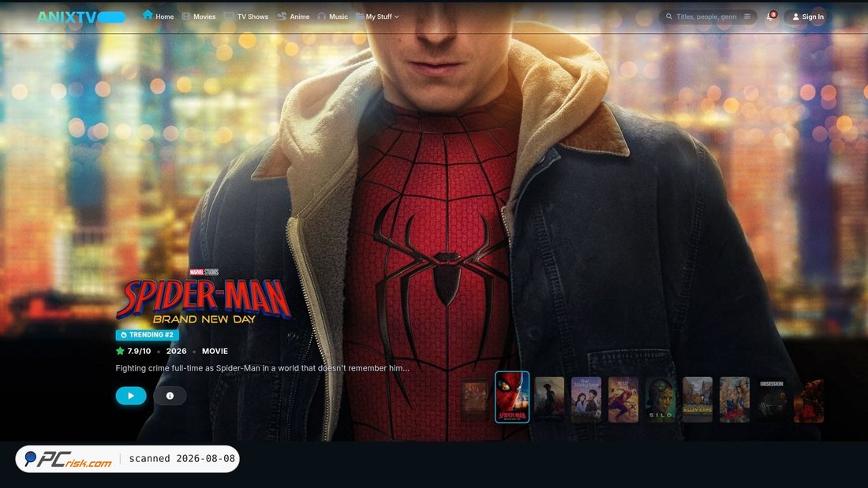Click the 2026 release year text
Image resolution: width=868 pixels, height=488 pixels.
point(177,351)
